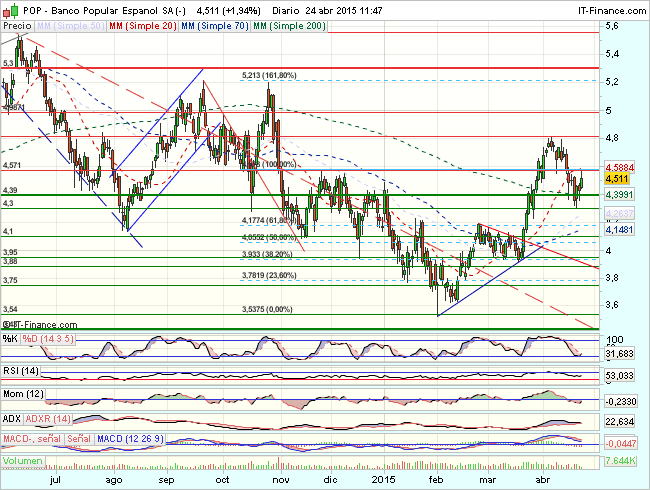Click the stochastic value 31,683
Screen dimensions: 650x490
pos(619,354)
